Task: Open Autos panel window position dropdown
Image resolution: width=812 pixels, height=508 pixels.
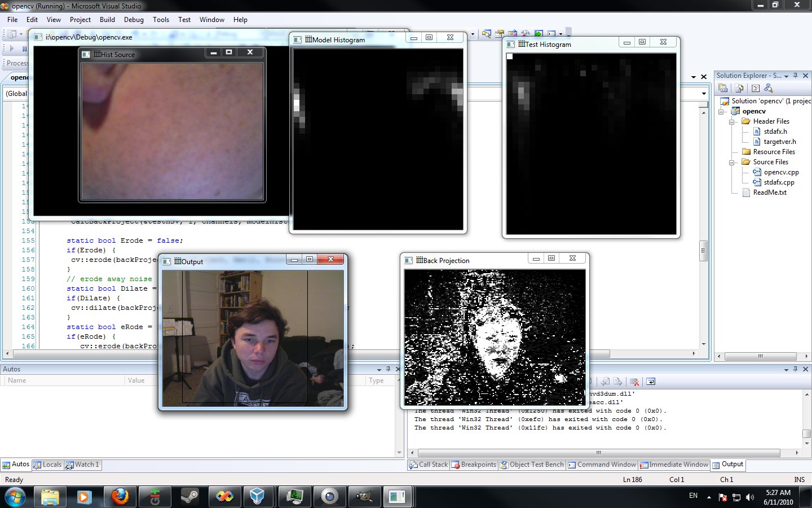Action: [379, 369]
